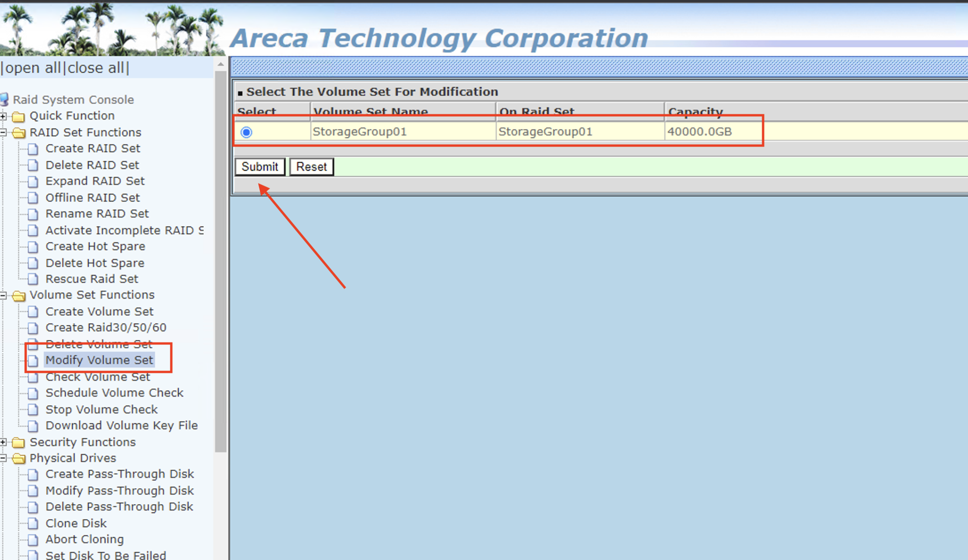
Task: Click the Raid System Console icon
Action: click(x=4, y=99)
